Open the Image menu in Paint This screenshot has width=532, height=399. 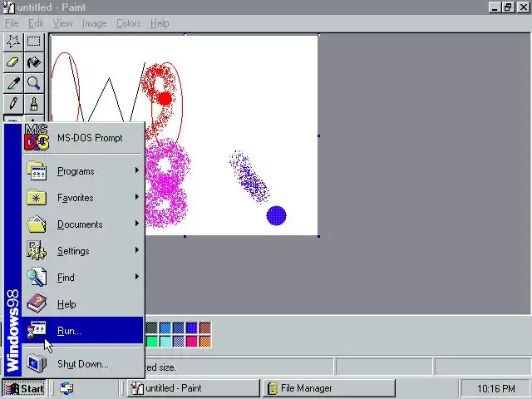94,23
